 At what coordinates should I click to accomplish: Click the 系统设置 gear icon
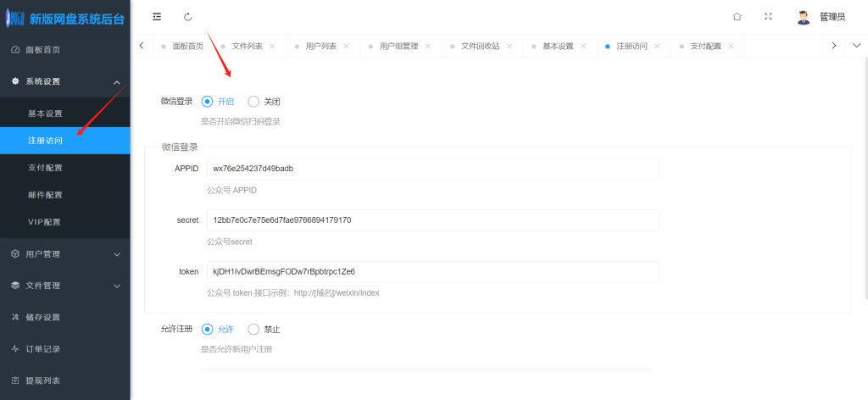click(x=15, y=81)
